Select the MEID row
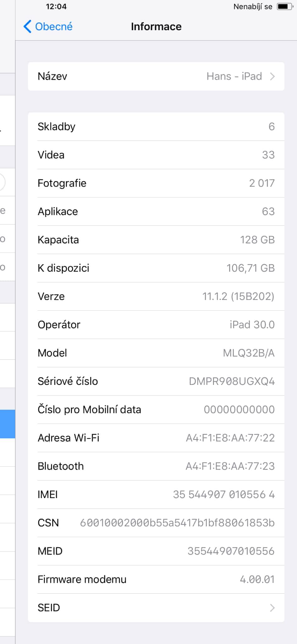297x644 pixels. (156, 551)
